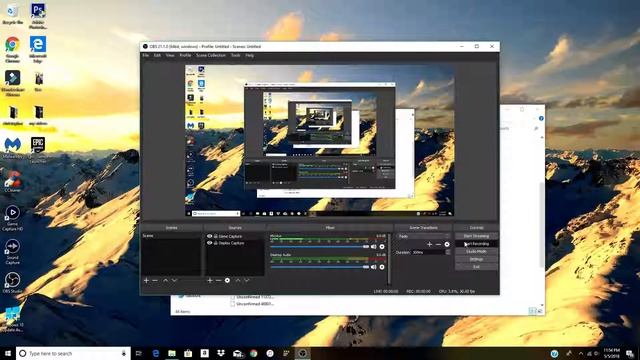Open OBS Settings button
Image resolution: width=640 pixels, height=360 pixels.
click(476, 259)
